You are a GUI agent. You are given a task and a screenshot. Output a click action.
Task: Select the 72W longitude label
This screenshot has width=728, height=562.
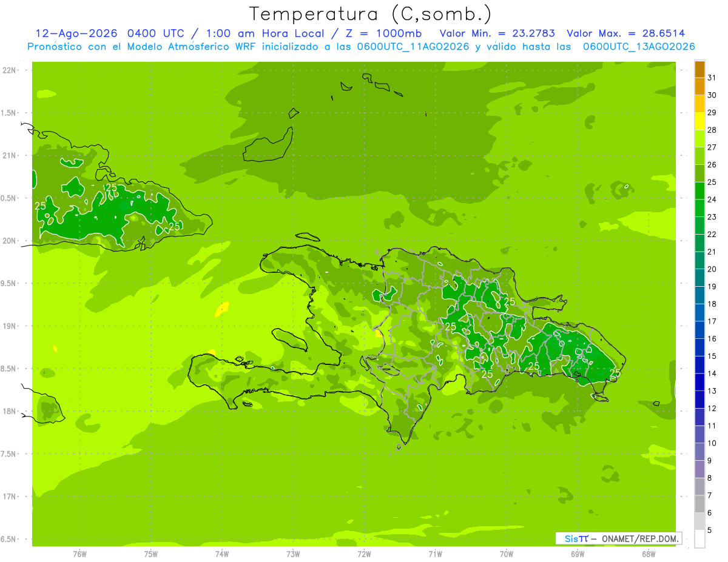(364, 554)
